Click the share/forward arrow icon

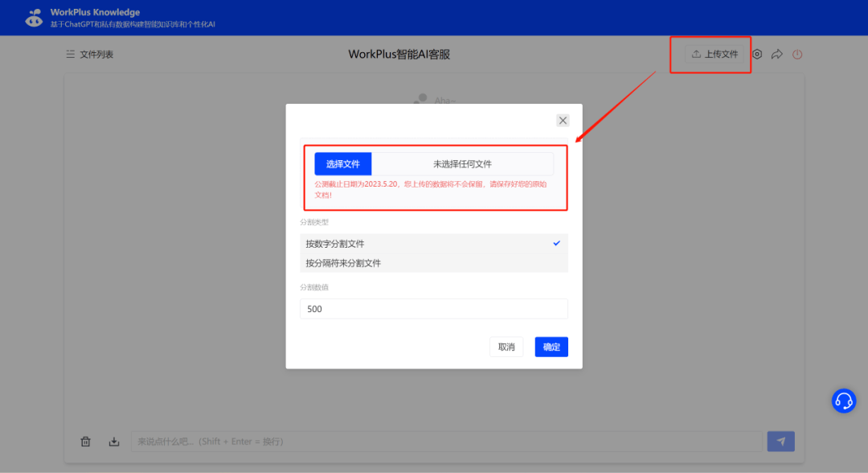pyautogui.click(x=776, y=54)
